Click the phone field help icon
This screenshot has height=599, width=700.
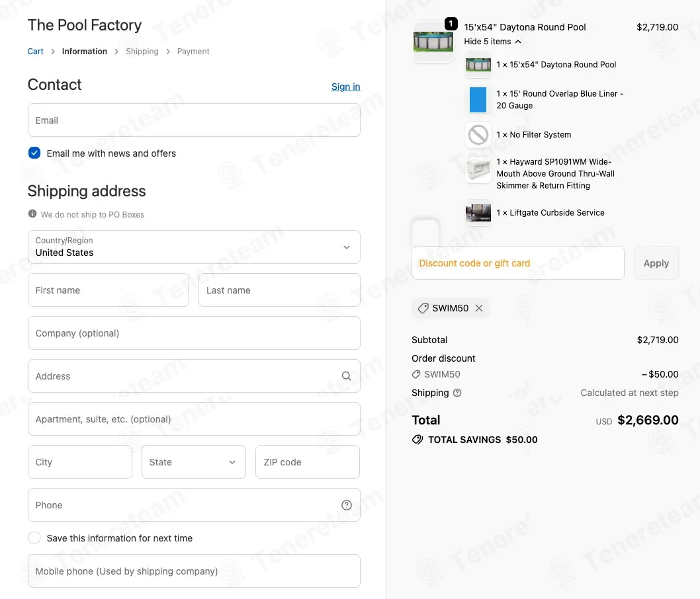click(x=346, y=505)
